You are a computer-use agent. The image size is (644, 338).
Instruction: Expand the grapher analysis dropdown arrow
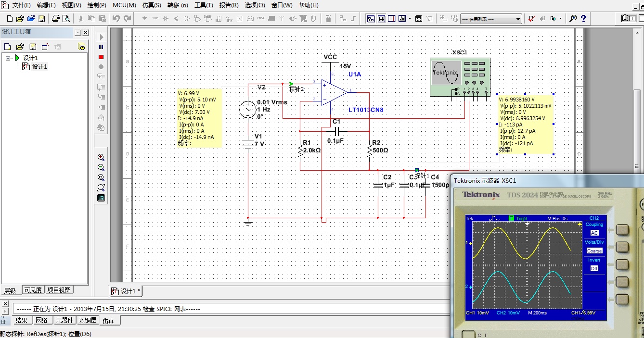410,19
